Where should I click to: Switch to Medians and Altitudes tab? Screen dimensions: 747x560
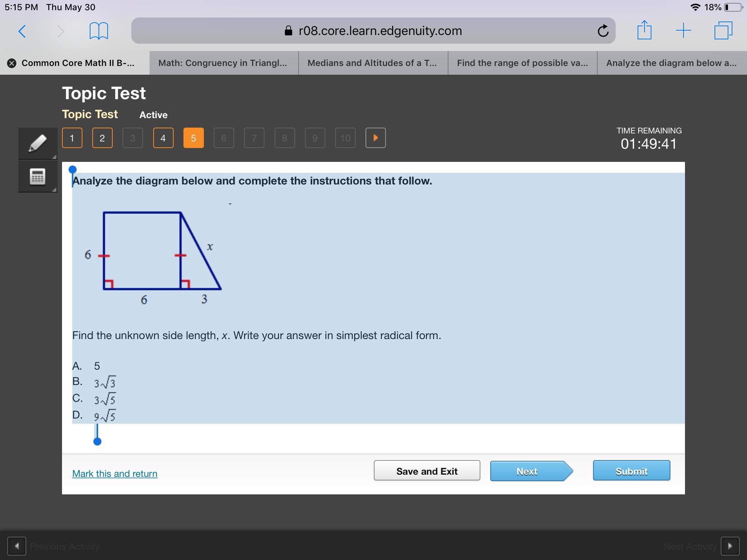point(372,63)
